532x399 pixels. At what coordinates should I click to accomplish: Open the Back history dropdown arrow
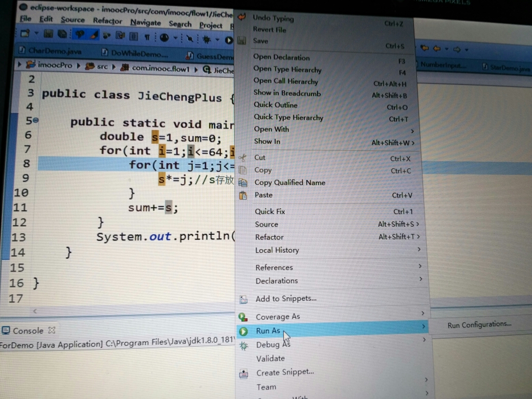click(x=447, y=49)
